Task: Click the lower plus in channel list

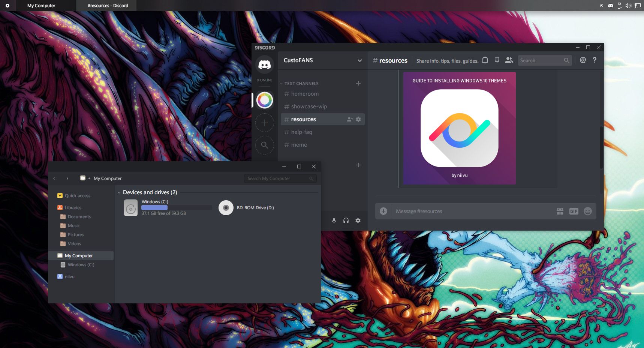Action: point(358,165)
